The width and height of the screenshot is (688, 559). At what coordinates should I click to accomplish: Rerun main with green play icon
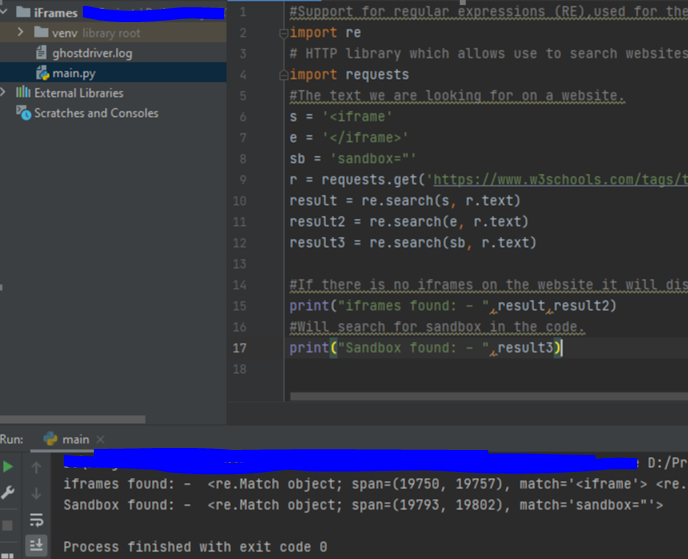(7, 467)
